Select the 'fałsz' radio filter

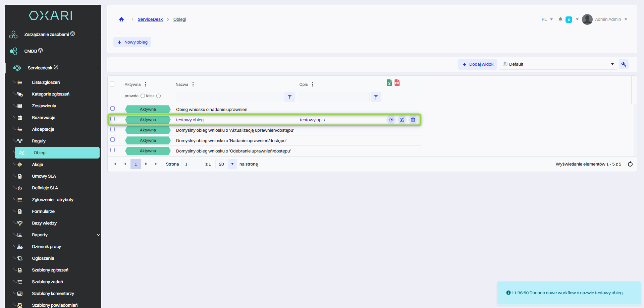click(x=159, y=96)
